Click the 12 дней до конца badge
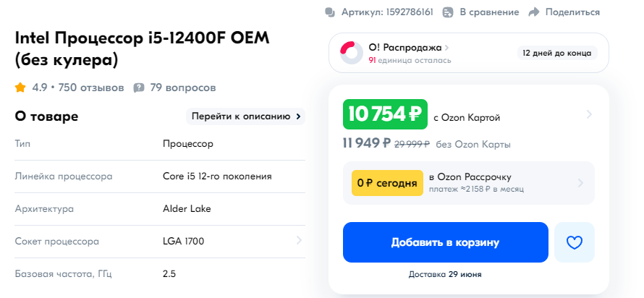The width and height of the screenshot is (644, 298). coord(557,53)
